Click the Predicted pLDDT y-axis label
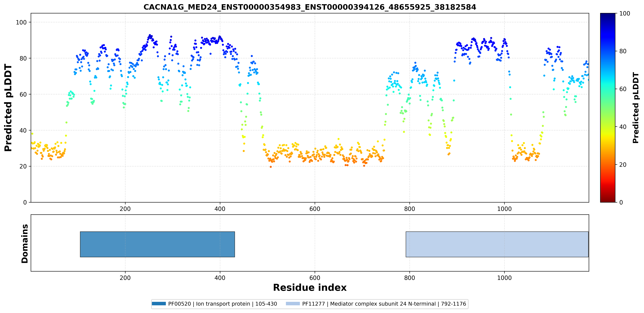Screen dimensions: 644x313 pyautogui.click(x=8, y=108)
